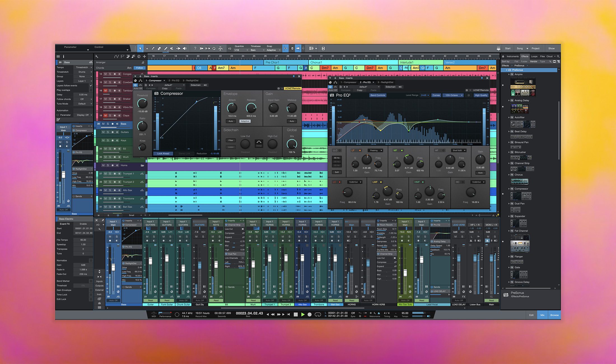Select the Eraser tool in the toolbar
Image resolution: width=616 pixels, height=364 pixels.
click(159, 48)
